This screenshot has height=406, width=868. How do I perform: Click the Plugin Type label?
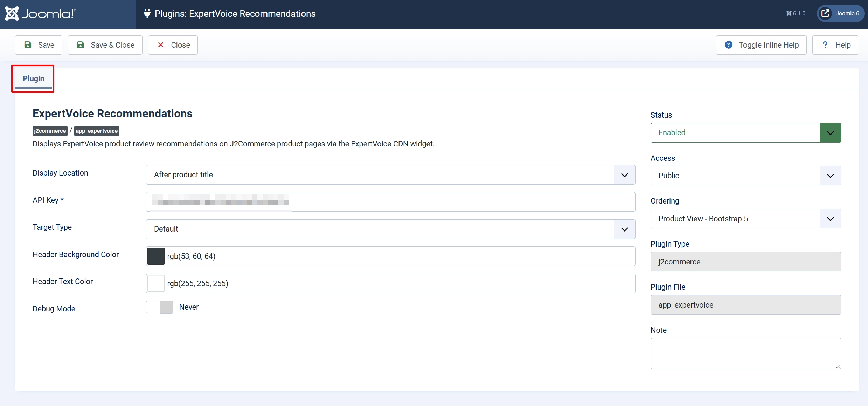pos(670,244)
